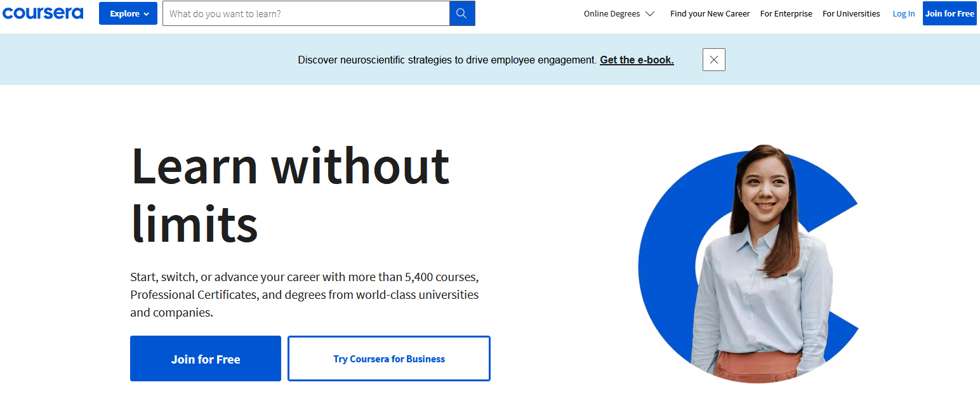Click the Coursera logo
The image size is (980, 401).
(43, 13)
